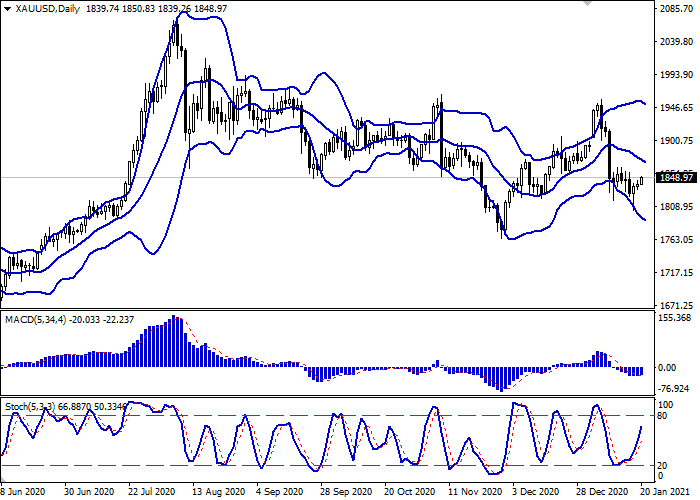Click the MACD scale value 155.368
The width and height of the screenshot is (700, 500).
(x=674, y=318)
